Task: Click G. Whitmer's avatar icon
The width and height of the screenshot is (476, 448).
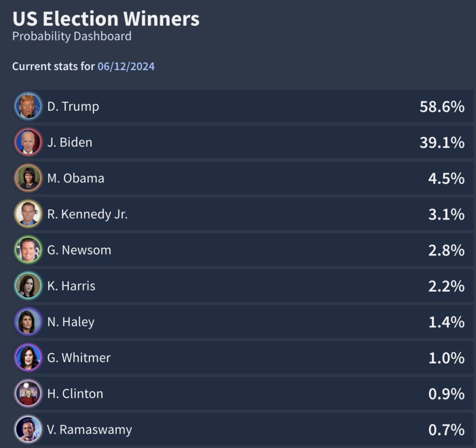Action: 28,358
